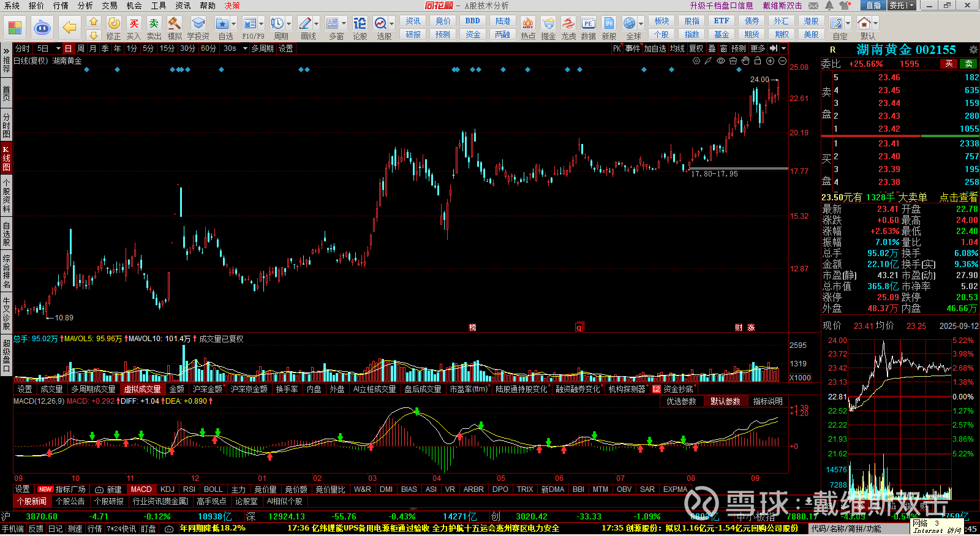Open the 龙虎 dragon icon
The image size is (980, 536).
click(568, 23)
